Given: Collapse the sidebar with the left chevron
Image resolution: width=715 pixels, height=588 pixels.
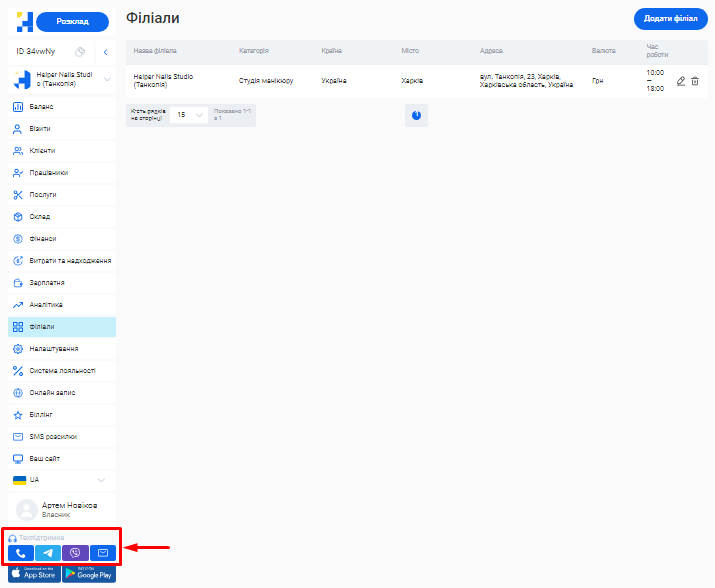Looking at the screenshot, I should [x=106, y=52].
